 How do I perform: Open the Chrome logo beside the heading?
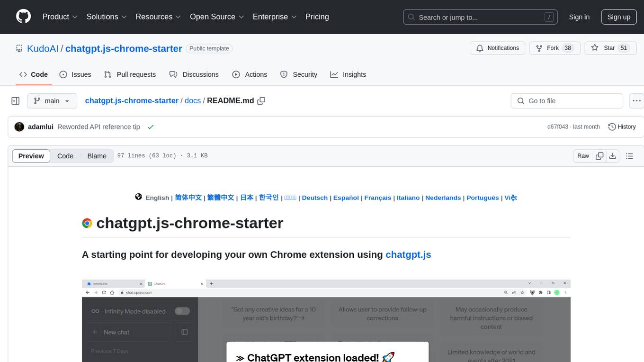coord(87,223)
